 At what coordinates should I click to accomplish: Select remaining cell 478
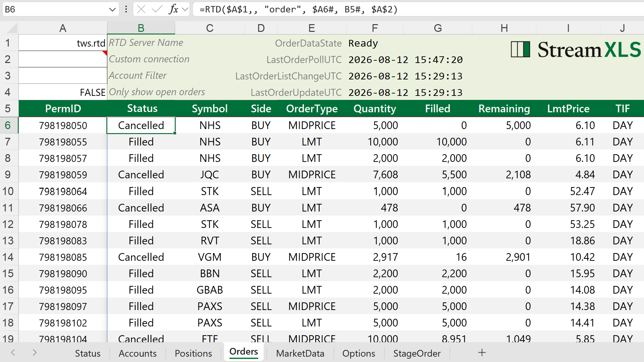pos(504,208)
